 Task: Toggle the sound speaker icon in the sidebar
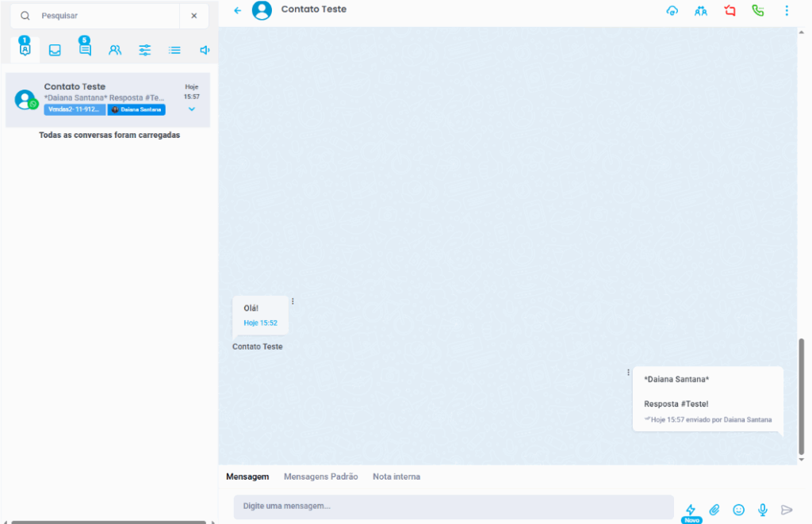205,50
